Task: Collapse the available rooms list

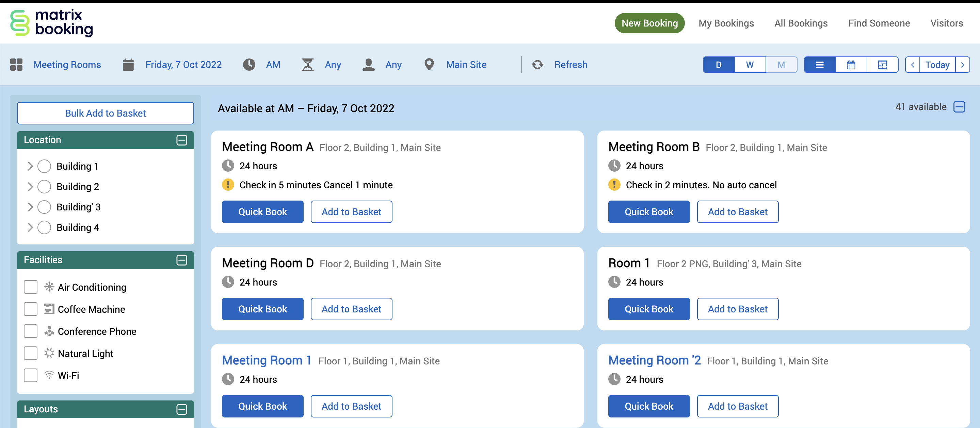Action: tap(959, 107)
